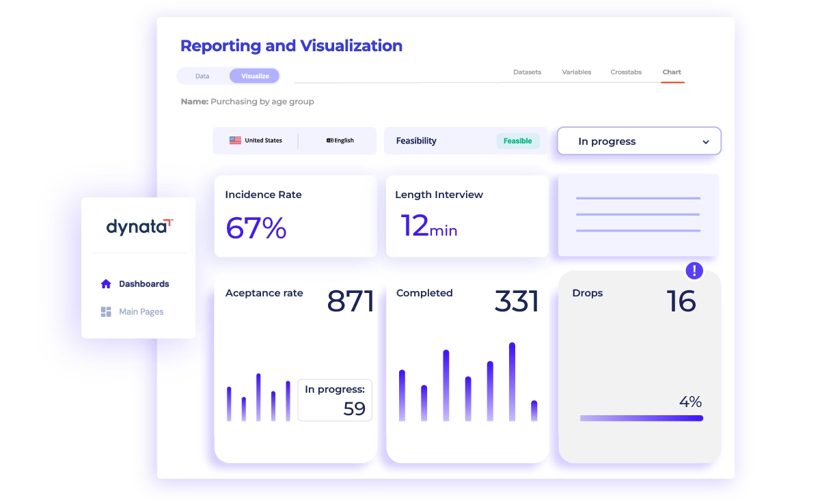820x504 pixels.
Task: Expand the dropdown chevron arrow
Action: tap(706, 142)
